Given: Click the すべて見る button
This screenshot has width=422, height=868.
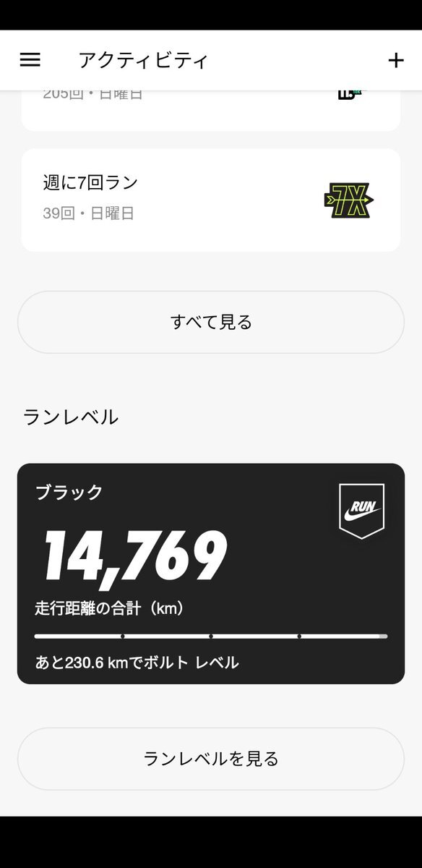Looking at the screenshot, I should pyautogui.click(x=211, y=322).
